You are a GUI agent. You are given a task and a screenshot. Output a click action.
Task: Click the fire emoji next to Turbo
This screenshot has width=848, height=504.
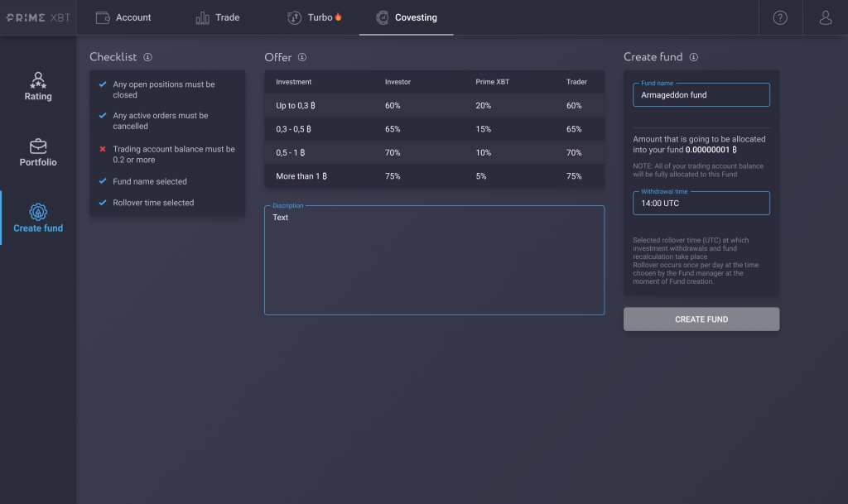tap(337, 16)
